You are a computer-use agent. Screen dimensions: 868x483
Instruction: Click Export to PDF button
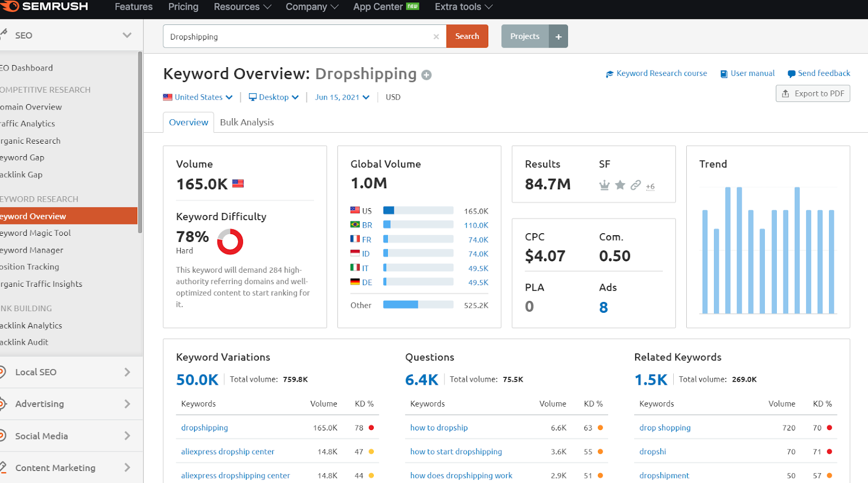[x=813, y=94]
